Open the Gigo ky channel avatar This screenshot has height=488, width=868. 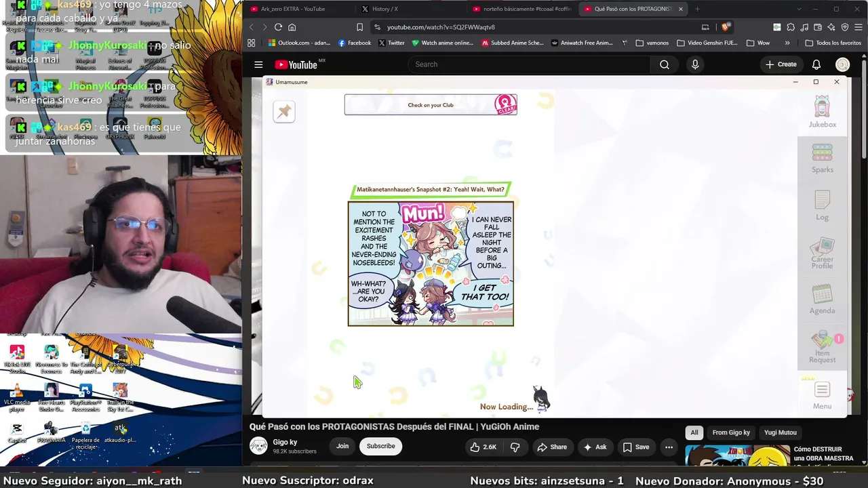(258, 445)
